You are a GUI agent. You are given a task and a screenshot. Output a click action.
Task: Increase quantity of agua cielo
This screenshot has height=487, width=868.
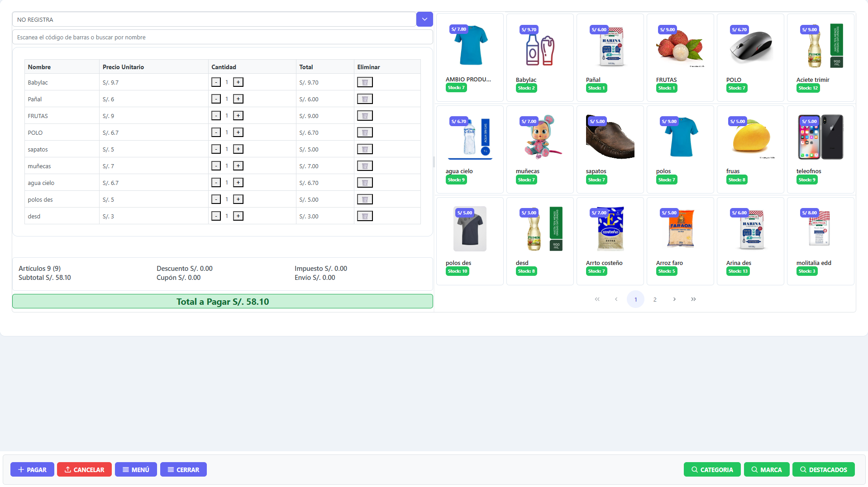point(238,183)
